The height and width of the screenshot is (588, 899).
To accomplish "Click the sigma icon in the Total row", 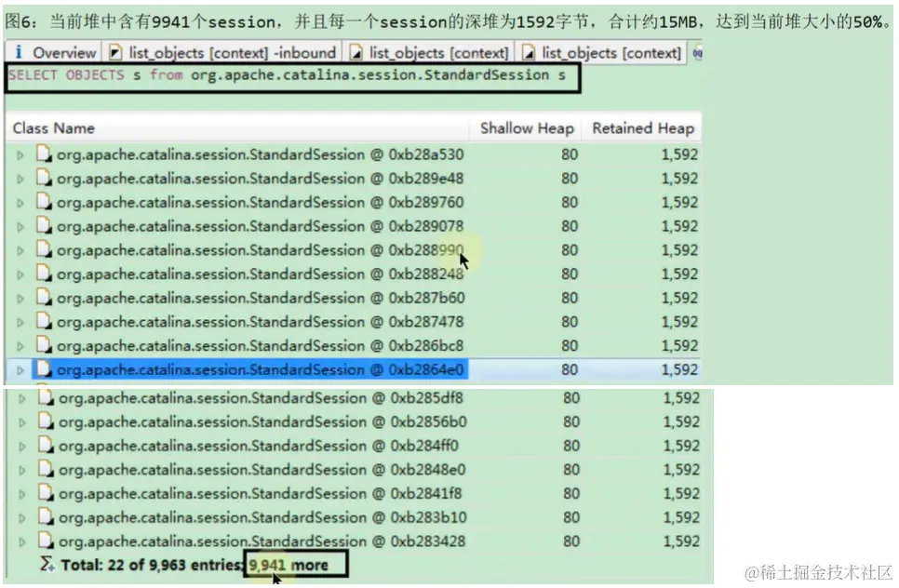I will (47, 565).
